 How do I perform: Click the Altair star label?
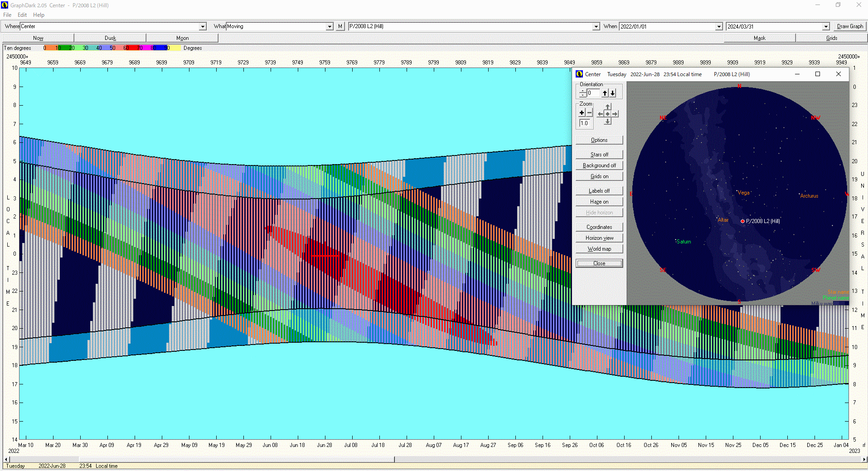723,220
